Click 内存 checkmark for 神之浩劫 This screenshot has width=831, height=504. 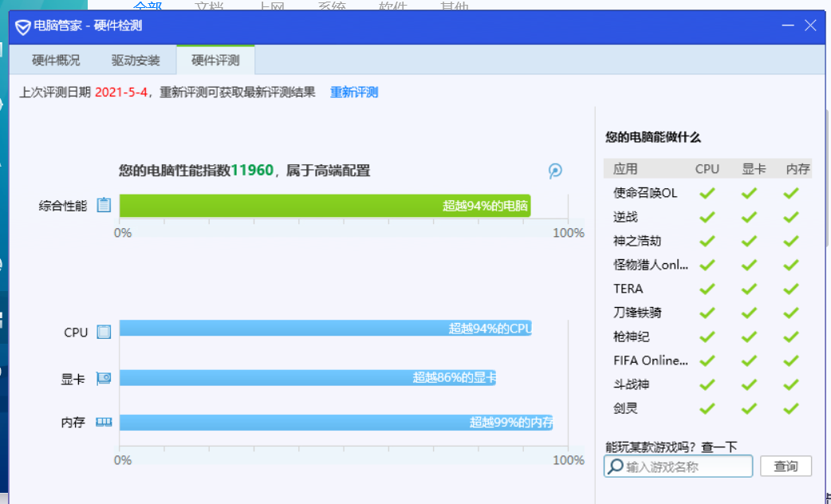790,241
